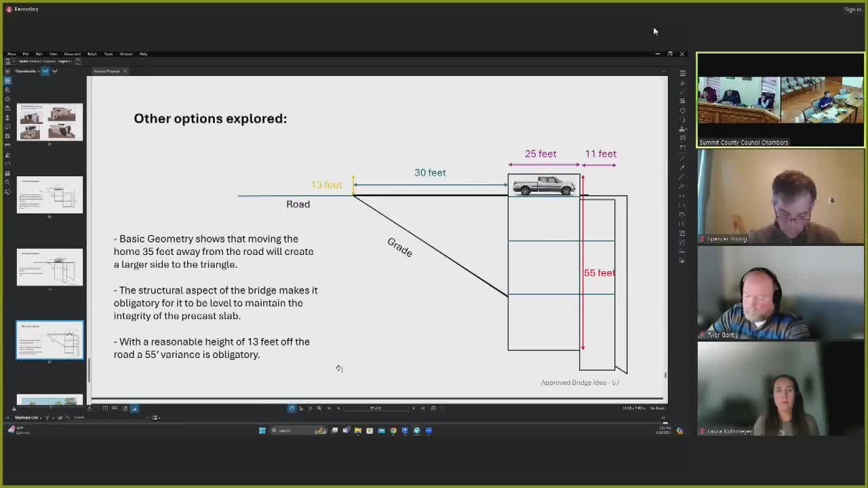Open the Help menu
The height and width of the screenshot is (488, 868).
tap(143, 54)
